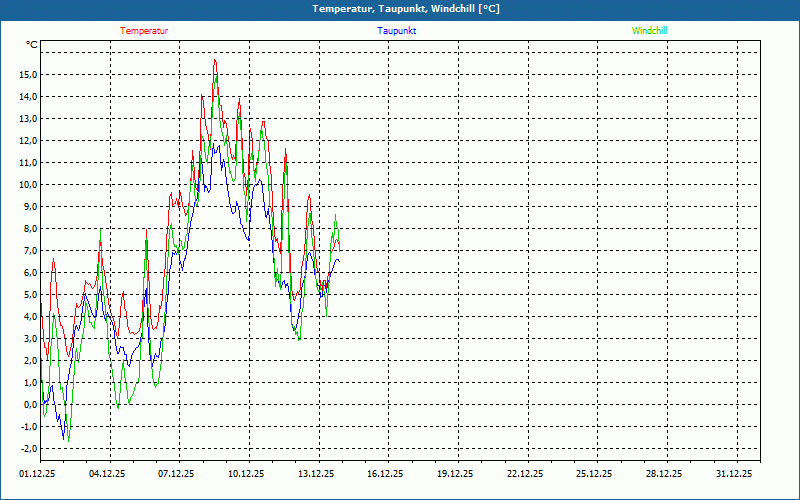The image size is (800, 500).
Task: Select the 25.12.25 date label
Action: [x=594, y=475]
